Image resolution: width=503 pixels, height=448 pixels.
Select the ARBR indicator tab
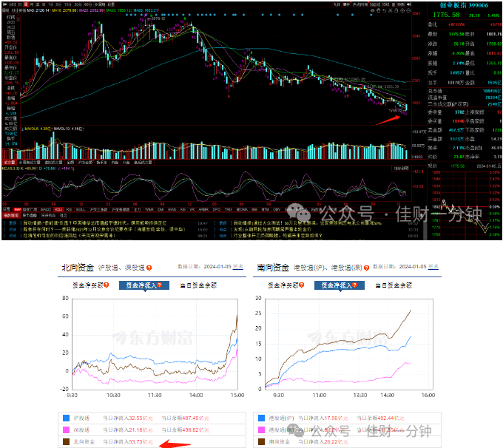point(204,209)
